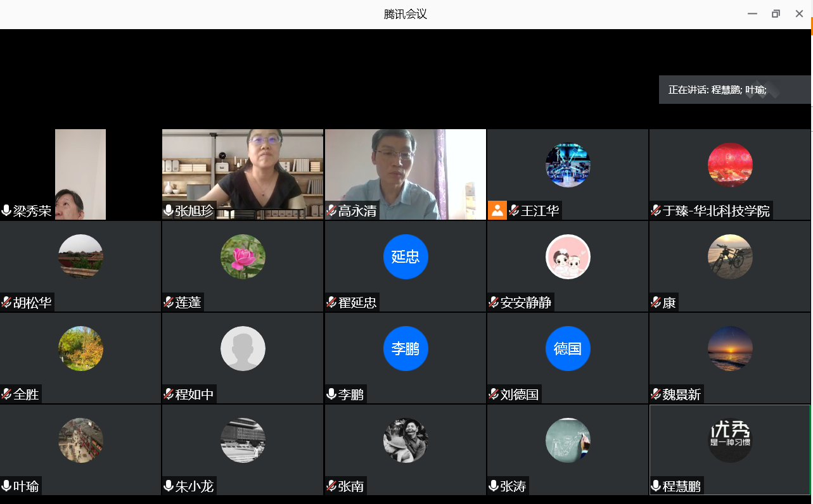Click the 正在讲话 speaking indicator banner
813x504 pixels.
coord(734,90)
